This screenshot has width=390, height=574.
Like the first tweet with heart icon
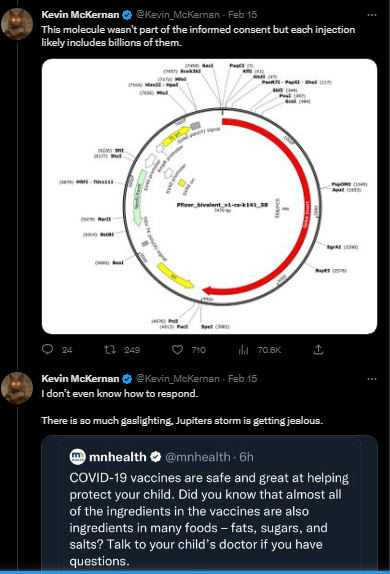point(177,350)
